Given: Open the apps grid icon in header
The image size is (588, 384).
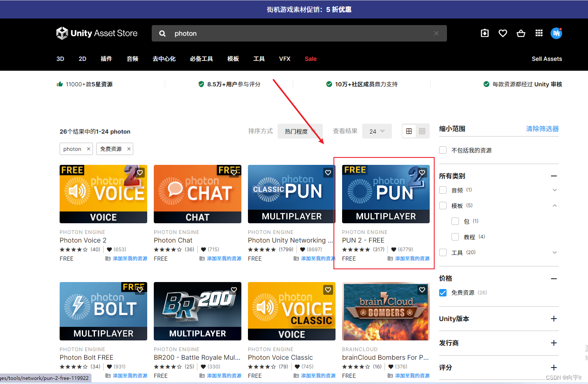Looking at the screenshot, I should coord(539,33).
